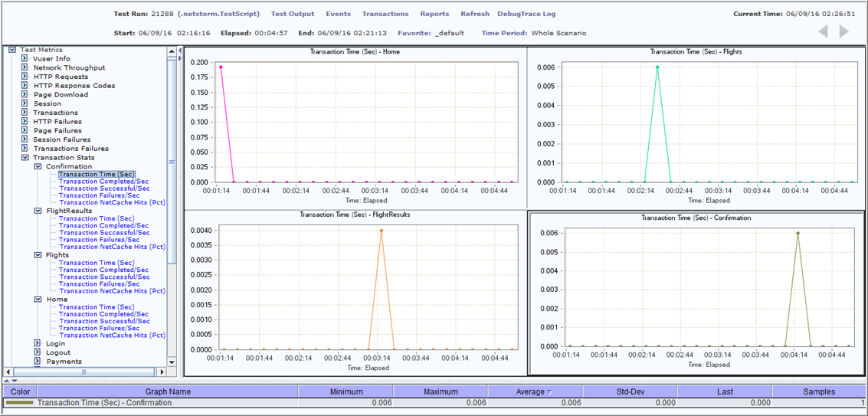Expand the Logout node
Viewport: 868px width, 416px height.
[x=38, y=352]
